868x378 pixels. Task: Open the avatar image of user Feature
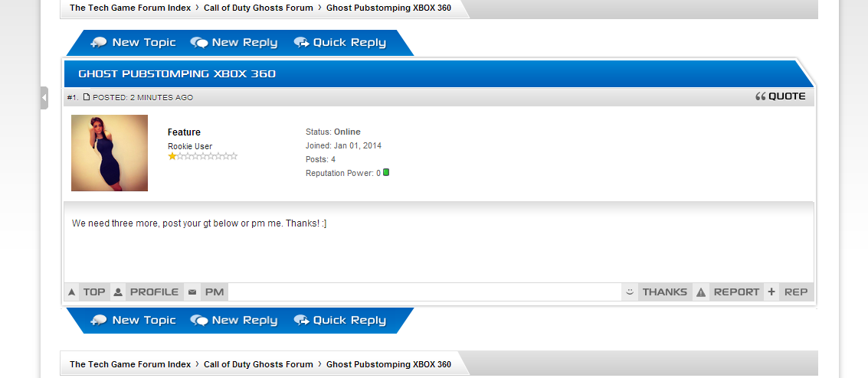click(x=110, y=153)
